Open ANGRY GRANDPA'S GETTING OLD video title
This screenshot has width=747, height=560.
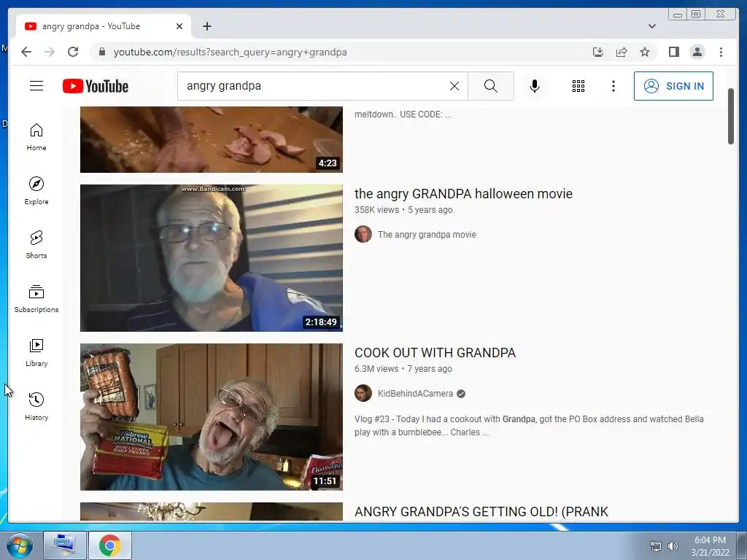[481, 512]
